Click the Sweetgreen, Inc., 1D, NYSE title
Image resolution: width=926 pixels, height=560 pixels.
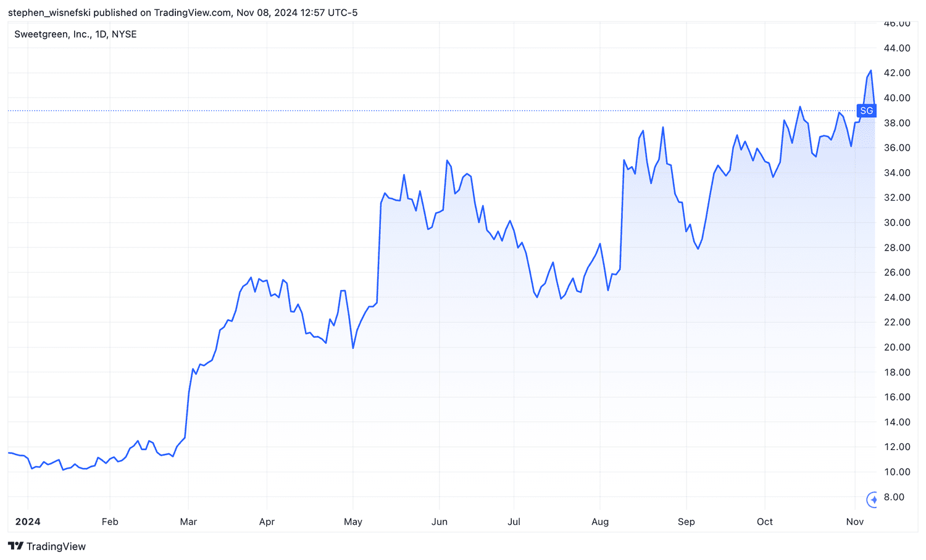pyautogui.click(x=75, y=34)
